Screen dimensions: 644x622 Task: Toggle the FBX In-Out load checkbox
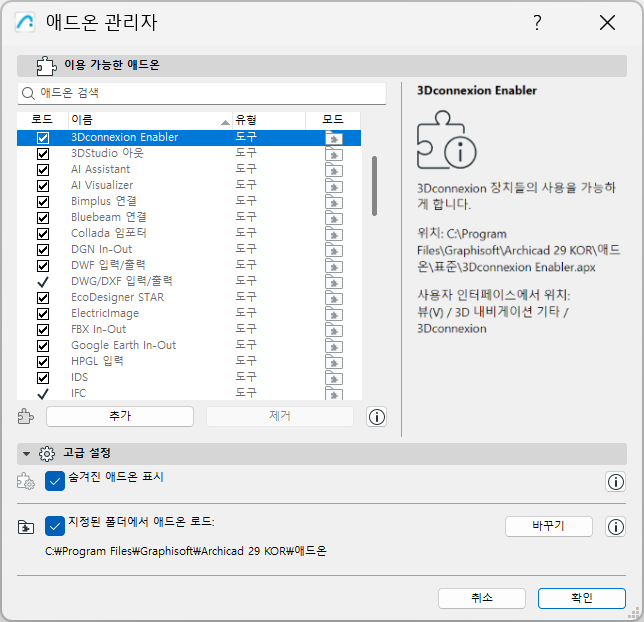pyautogui.click(x=43, y=330)
